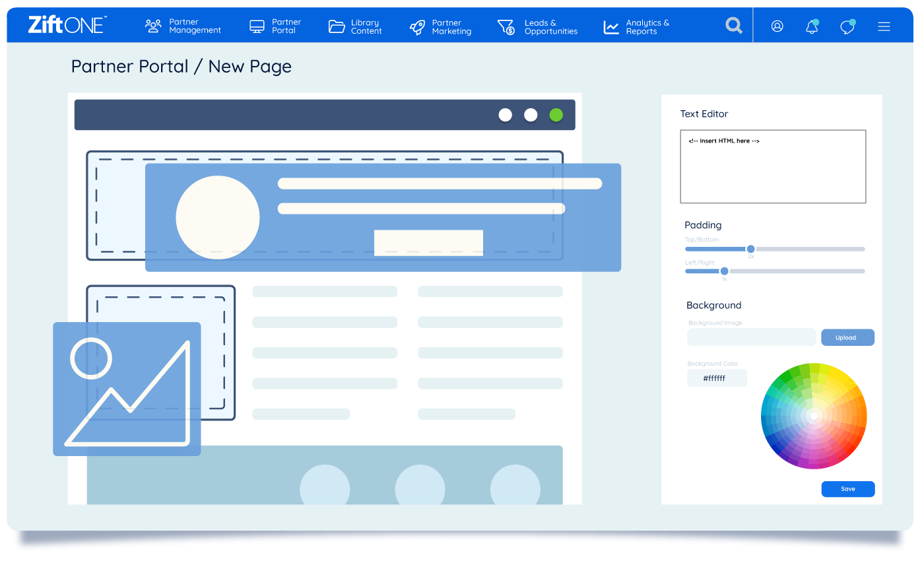The width and height of the screenshot is (924, 563).
Task: Click the #ffffff background color field
Action: (x=717, y=378)
